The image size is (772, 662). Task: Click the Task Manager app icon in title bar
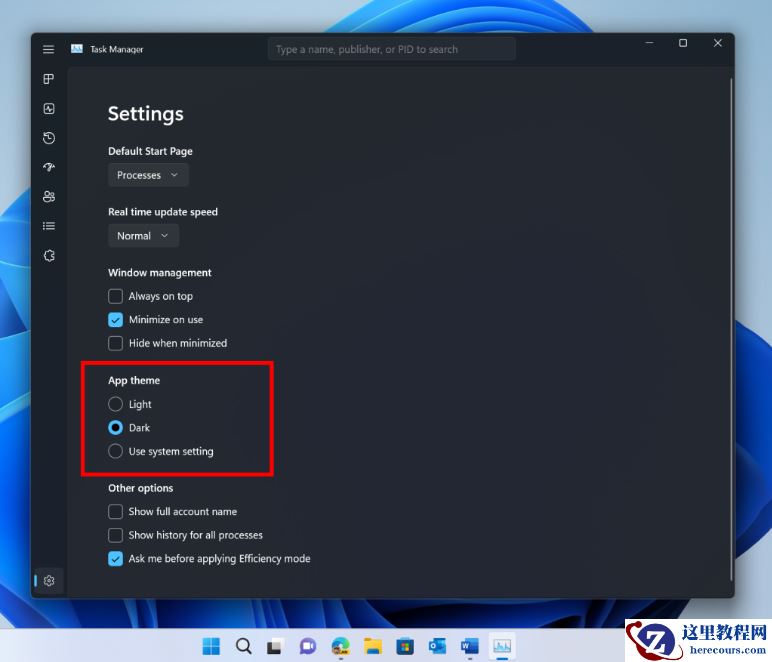(x=77, y=49)
